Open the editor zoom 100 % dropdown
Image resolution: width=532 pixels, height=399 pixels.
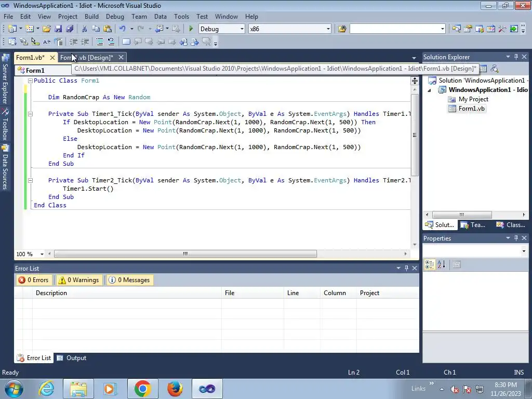point(42,254)
